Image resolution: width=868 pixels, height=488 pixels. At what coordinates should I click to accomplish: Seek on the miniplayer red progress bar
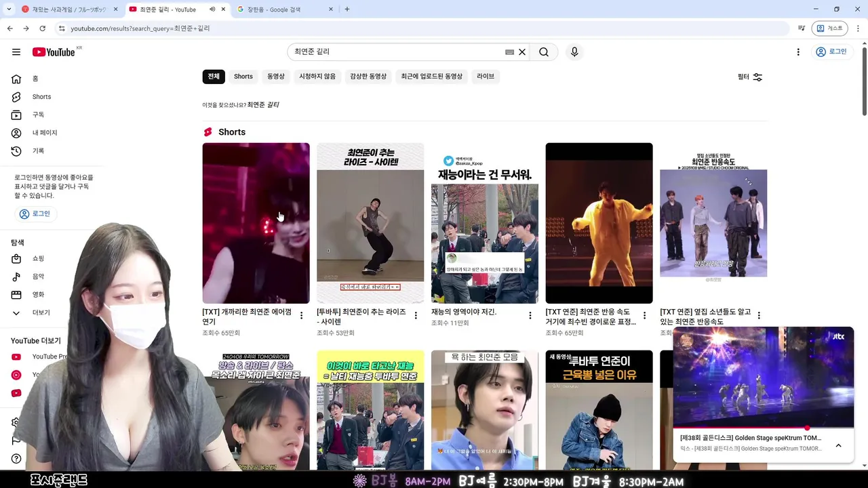point(763,428)
